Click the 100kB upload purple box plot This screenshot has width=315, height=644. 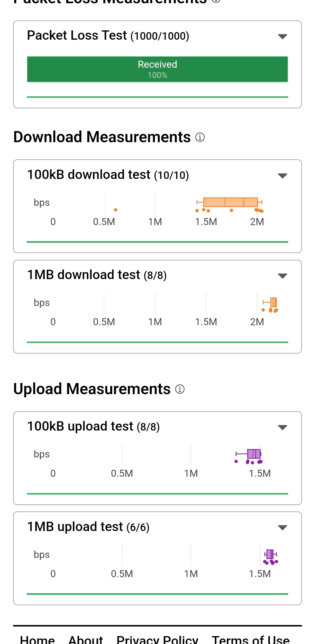tap(254, 454)
